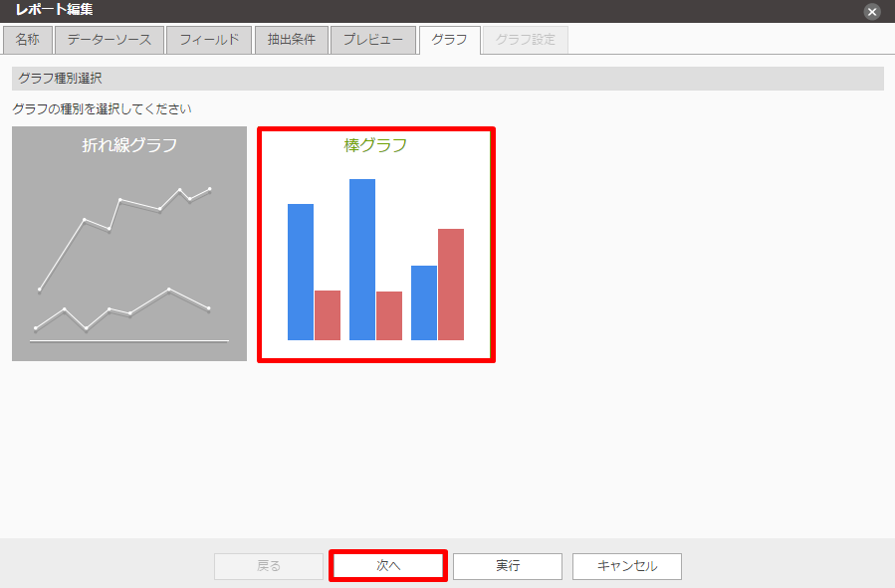The width and height of the screenshot is (895, 588).
Task: Click the グラフ tab
Action: tap(449, 40)
